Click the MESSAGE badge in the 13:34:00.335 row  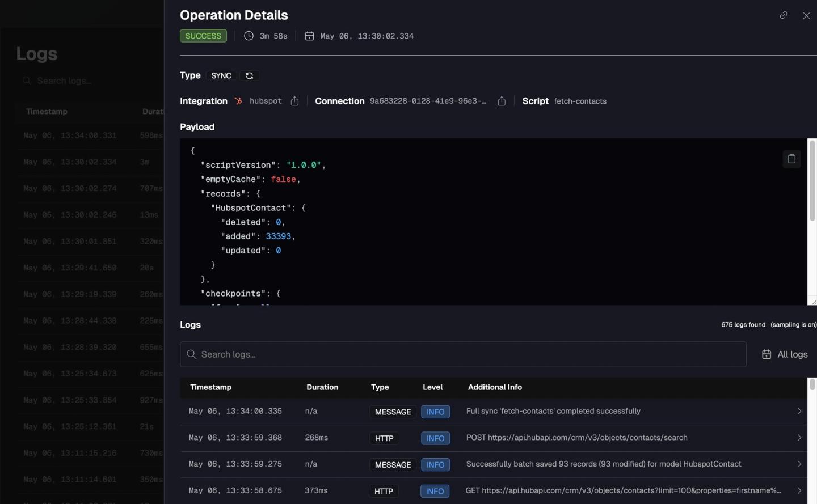[393, 412]
